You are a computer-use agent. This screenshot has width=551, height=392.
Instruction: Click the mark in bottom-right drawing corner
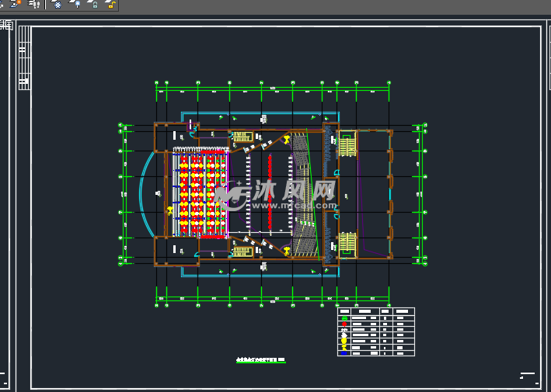point(527,376)
